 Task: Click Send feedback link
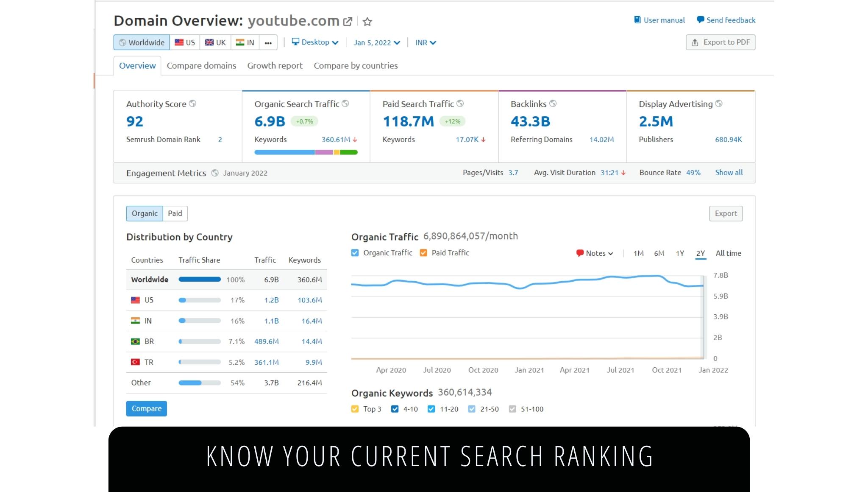(726, 20)
